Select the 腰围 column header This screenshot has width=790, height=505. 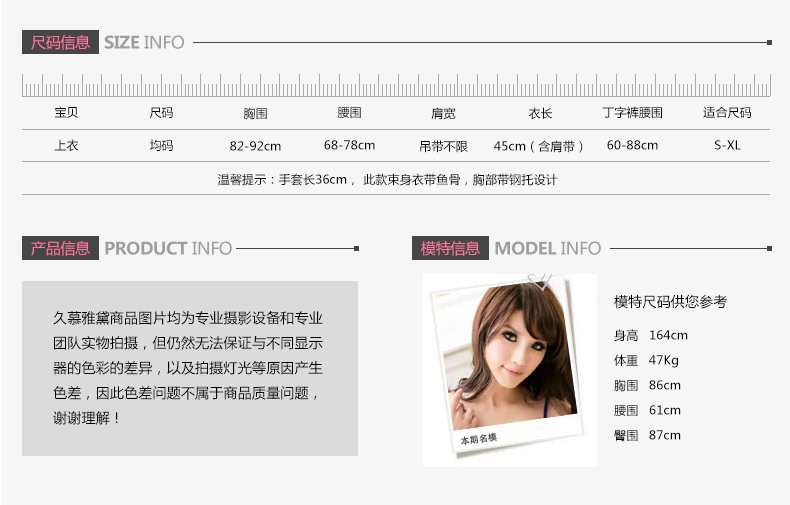[350, 113]
